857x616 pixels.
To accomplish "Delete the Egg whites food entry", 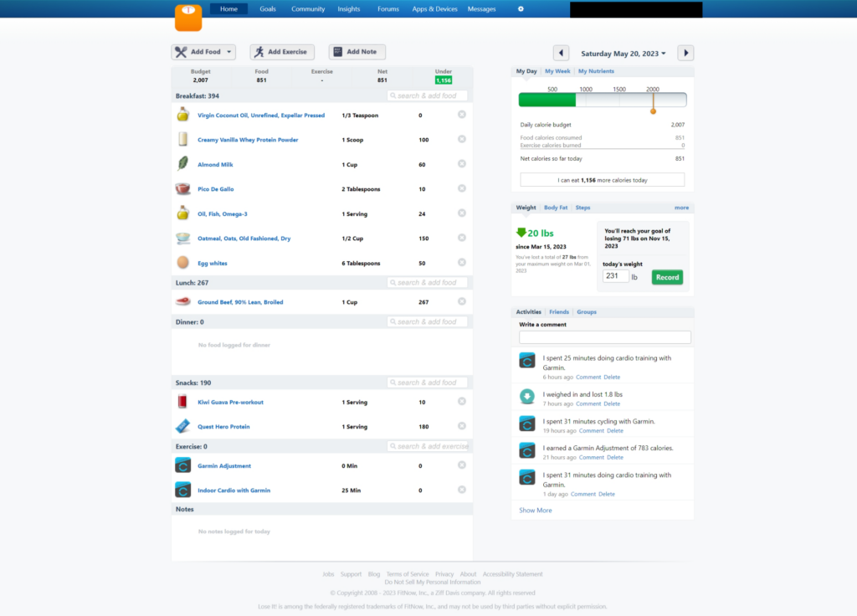I will 462,263.
